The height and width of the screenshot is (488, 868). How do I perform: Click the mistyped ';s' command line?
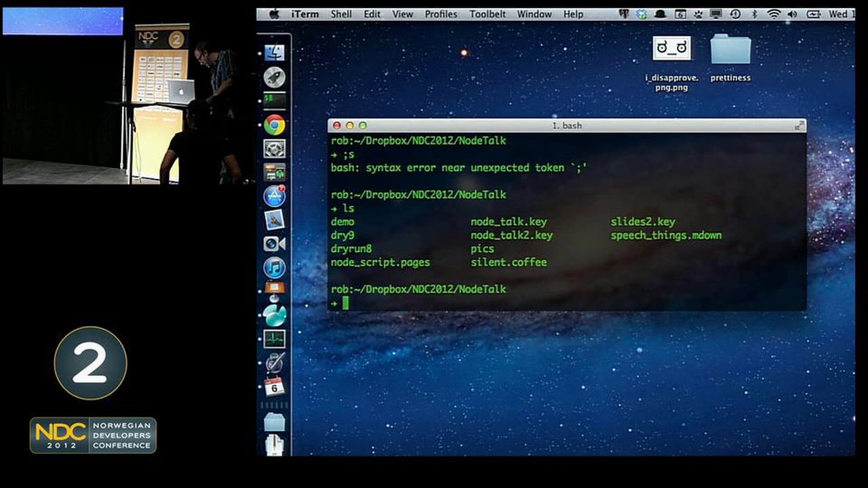342,154
